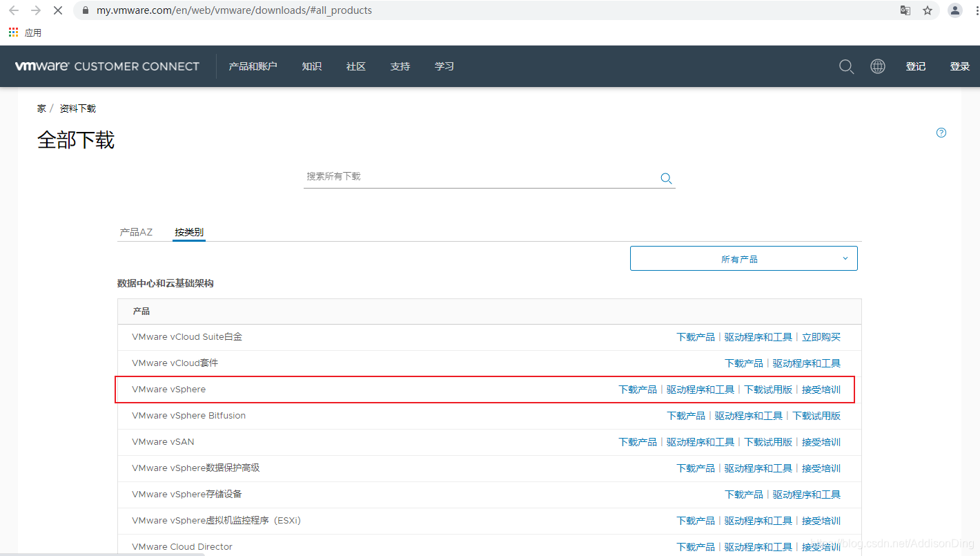Click the 家 breadcrumb link
The height and width of the screenshot is (556, 980).
[41, 108]
